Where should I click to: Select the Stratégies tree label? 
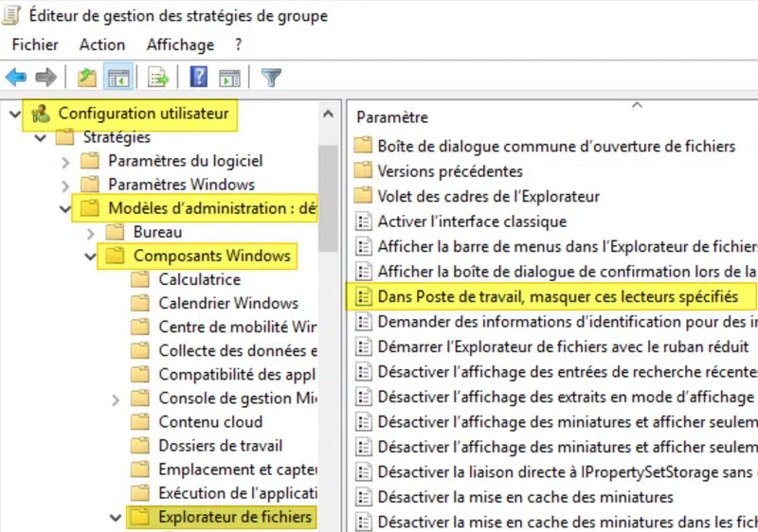point(117,137)
